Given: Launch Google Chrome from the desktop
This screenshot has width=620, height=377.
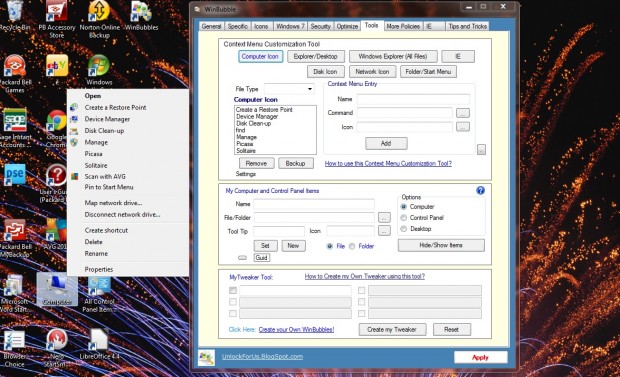Looking at the screenshot, I should coord(57,129).
